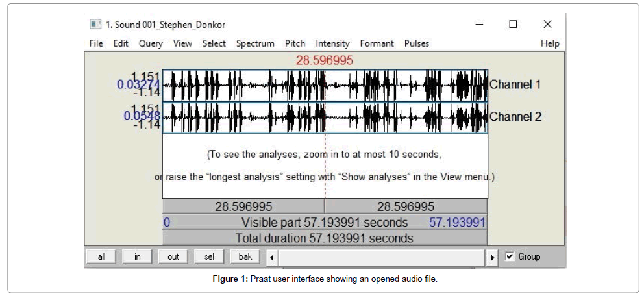Click the scrollbar right arrow
Screen dimensions: 644x298
pos(493,258)
